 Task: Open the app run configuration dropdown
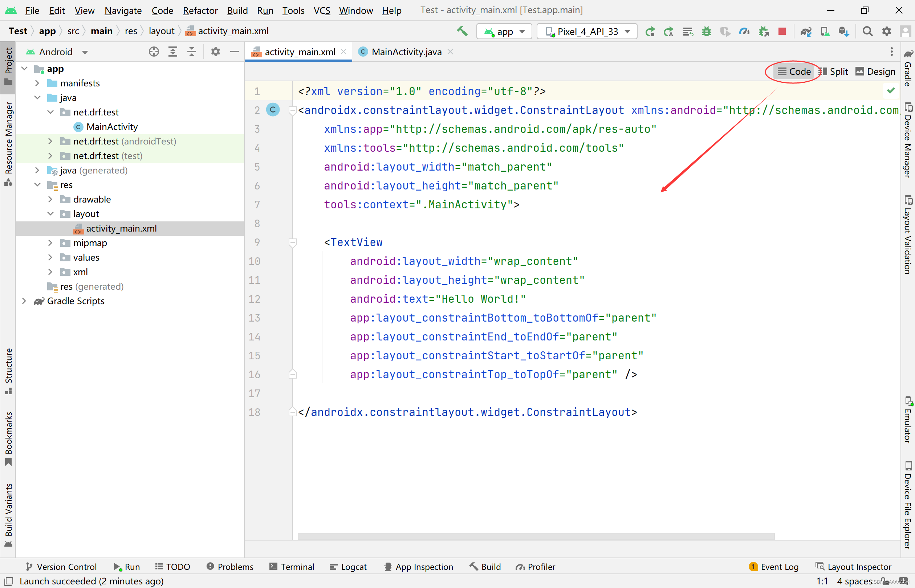click(x=504, y=31)
